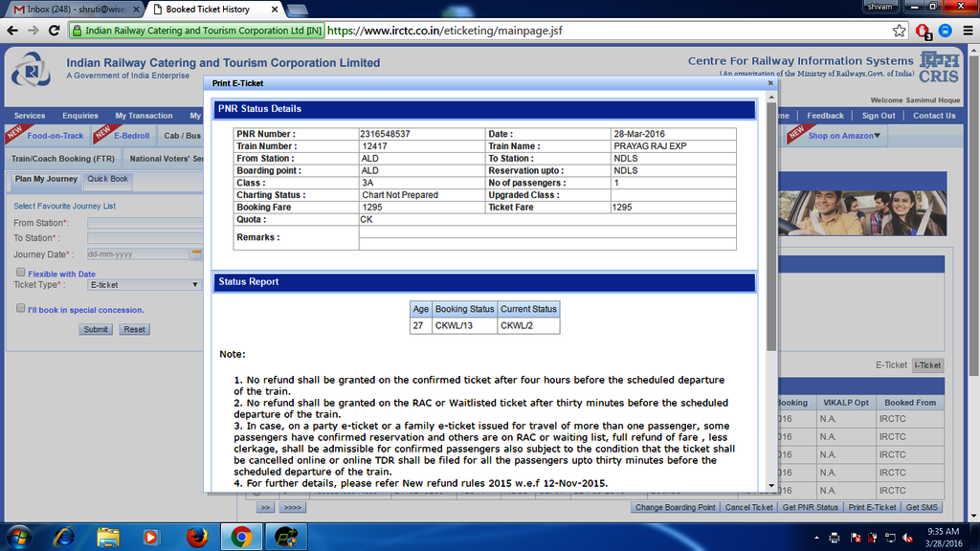Screen dimensions: 980x551
Task: Click Change Boarding Point button
Action: 675,507
